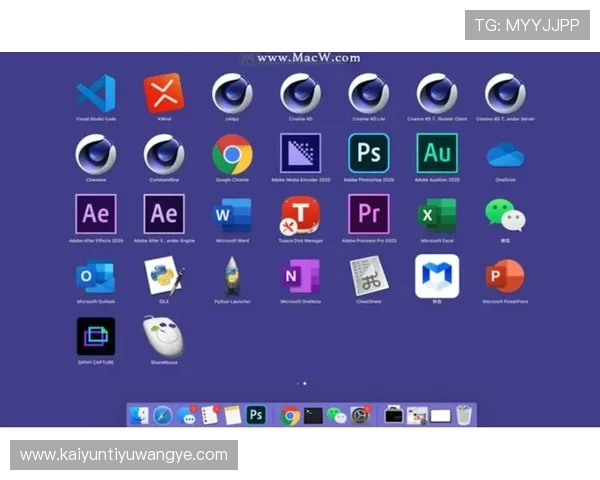Viewport: 600px width, 480px height.
Task: Open Google Chrome in the app grid
Action: 232,154
